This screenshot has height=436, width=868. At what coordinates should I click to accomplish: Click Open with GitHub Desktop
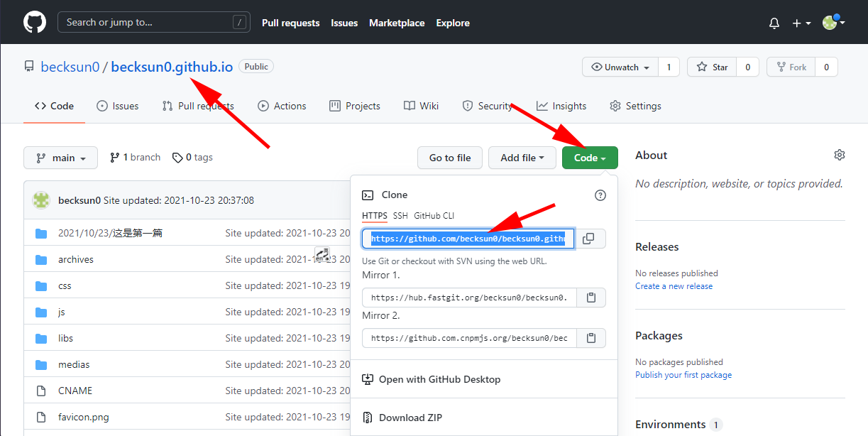click(484, 379)
